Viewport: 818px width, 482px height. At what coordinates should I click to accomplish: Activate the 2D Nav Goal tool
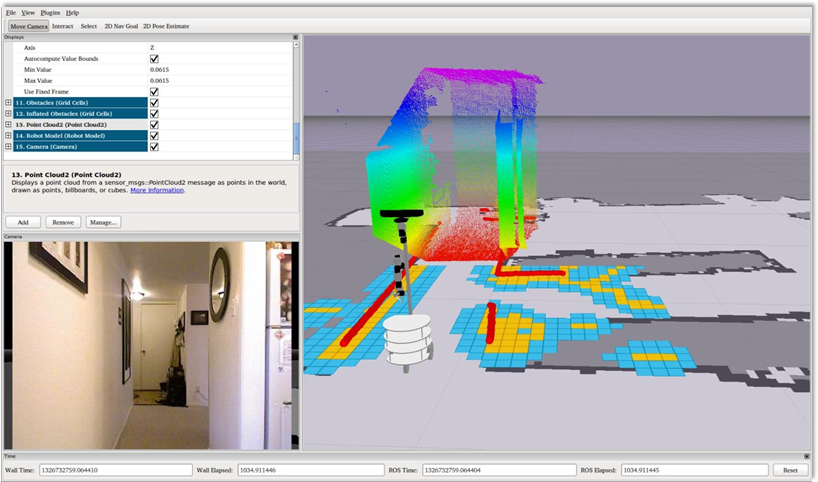click(121, 26)
